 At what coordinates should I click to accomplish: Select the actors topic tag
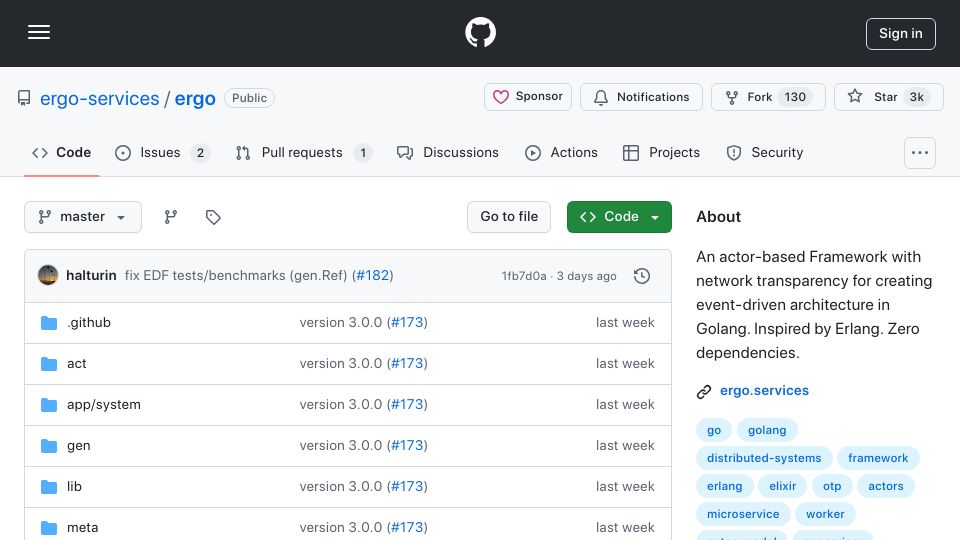pos(885,486)
